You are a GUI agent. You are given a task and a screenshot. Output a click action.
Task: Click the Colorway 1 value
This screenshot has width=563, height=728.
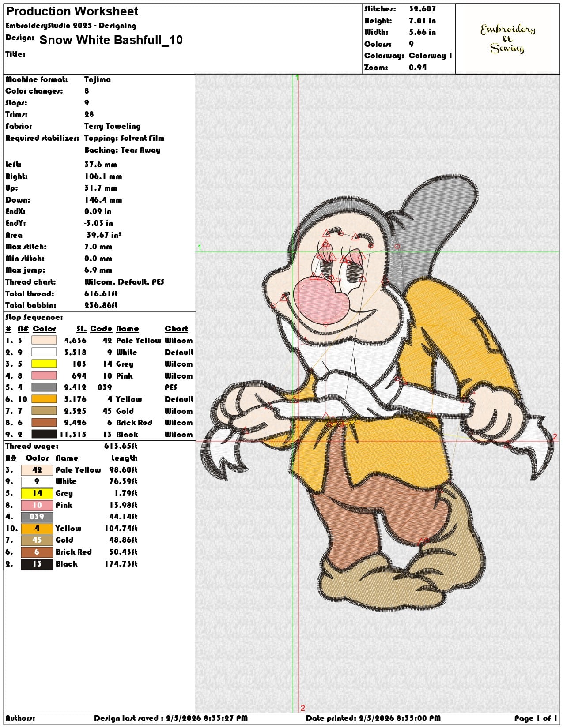click(431, 56)
